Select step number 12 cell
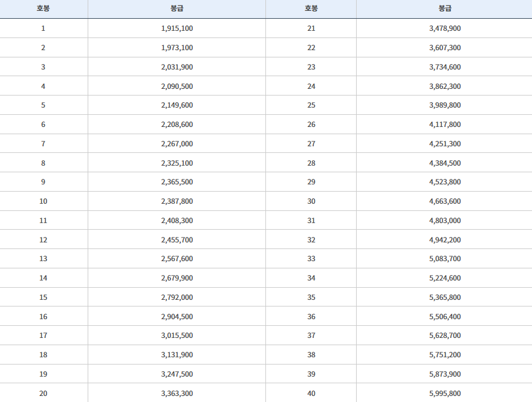Image resolution: width=532 pixels, height=402 pixels. coord(43,240)
